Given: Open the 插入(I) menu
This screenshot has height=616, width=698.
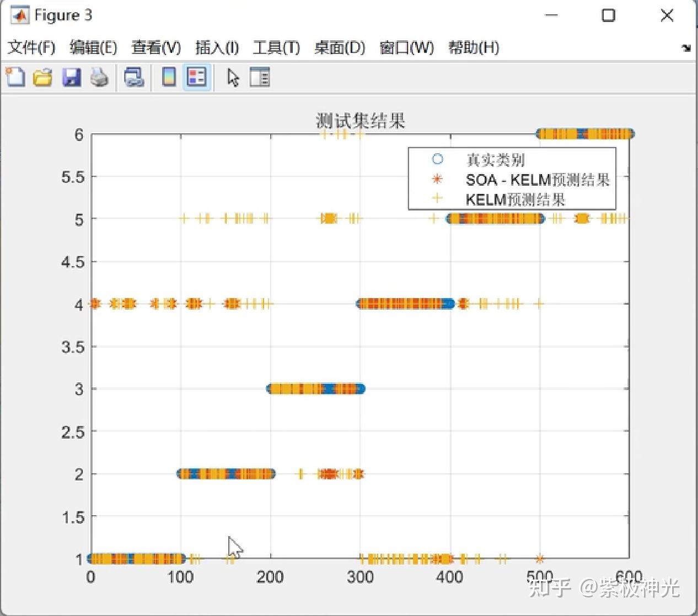Looking at the screenshot, I should click(x=217, y=48).
